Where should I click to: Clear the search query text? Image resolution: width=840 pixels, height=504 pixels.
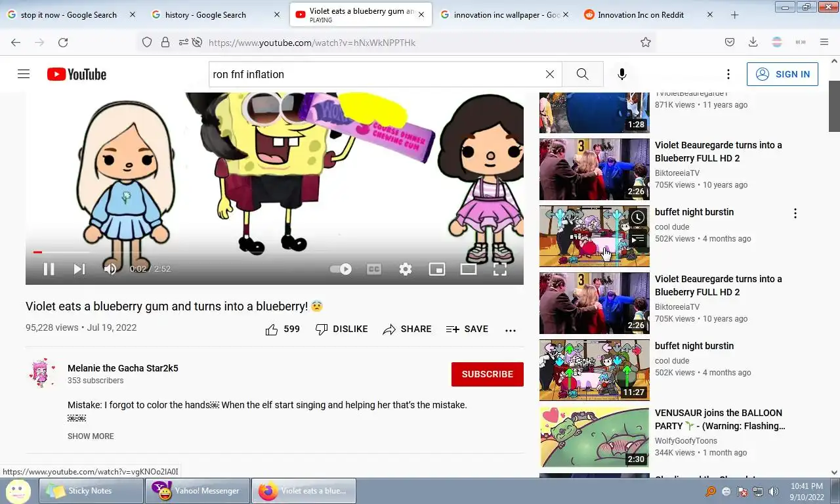pos(550,74)
